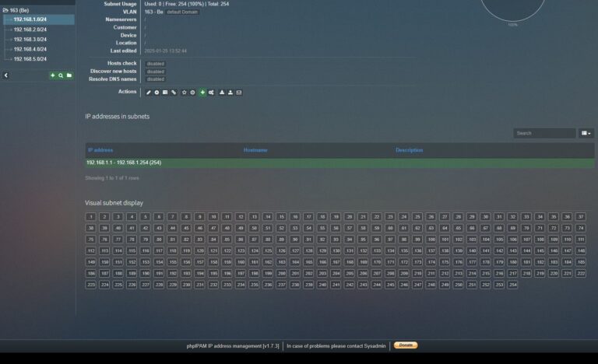Click the IP addresses Search field
The height and width of the screenshot is (364, 598).
point(544,133)
